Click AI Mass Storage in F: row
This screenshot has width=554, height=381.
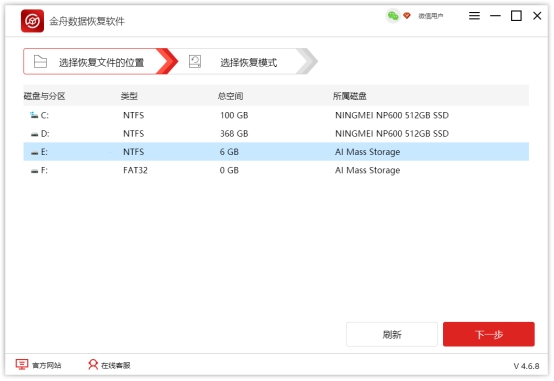click(367, 170)
